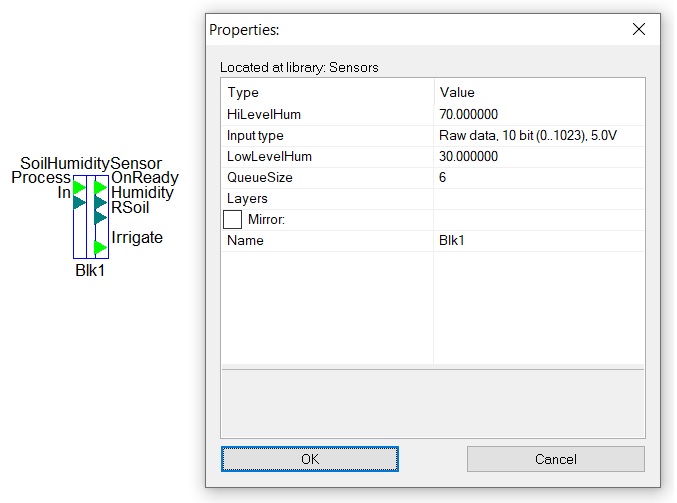Click the RSoil output port arrow
This screenshot has width=677, height=503.
coord(101,217)
